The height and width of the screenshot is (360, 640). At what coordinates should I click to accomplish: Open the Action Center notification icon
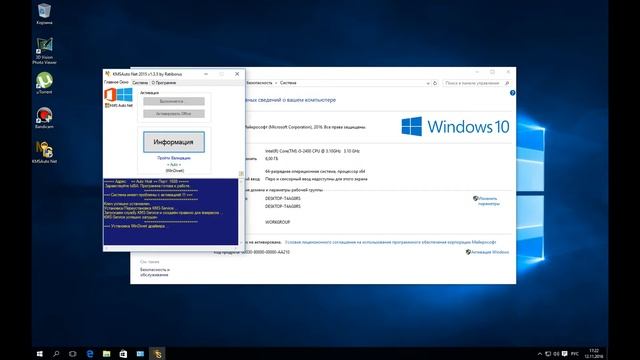click(564, 354)
